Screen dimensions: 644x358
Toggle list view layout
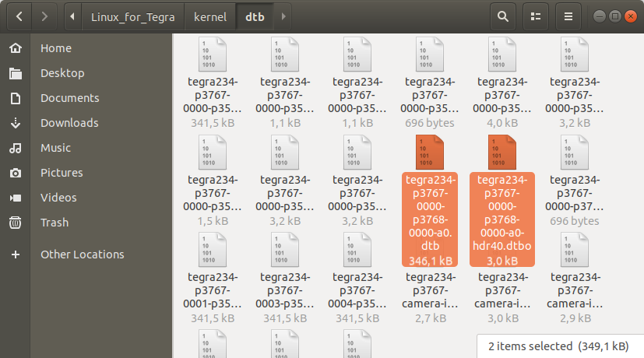[536, 16]
